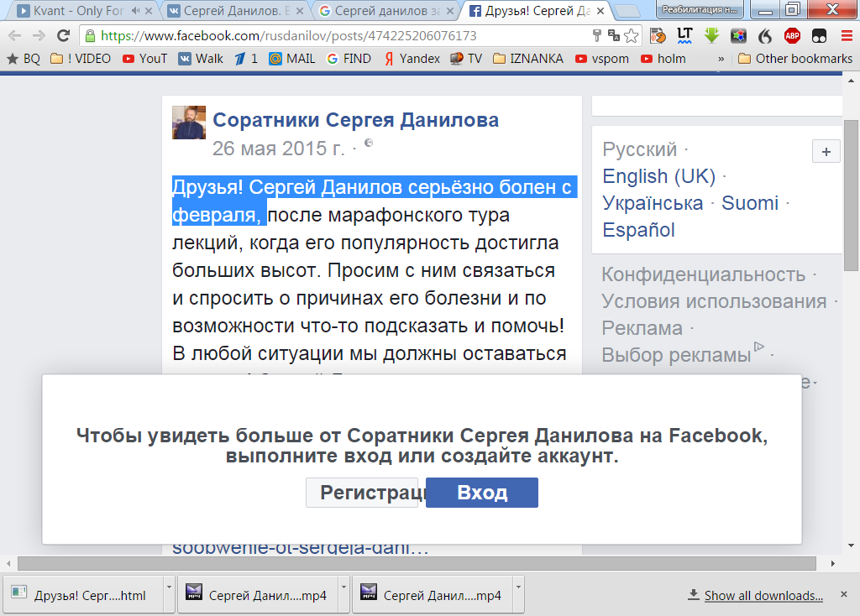Open the BQ star bookmark
Viewport: 860px width, 616px height.
click(x=23, y=59)
